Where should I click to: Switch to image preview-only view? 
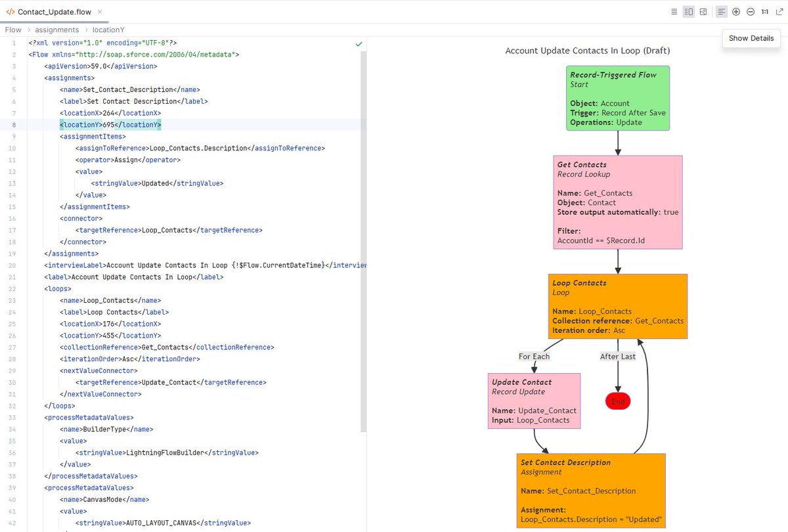[704, 11]
